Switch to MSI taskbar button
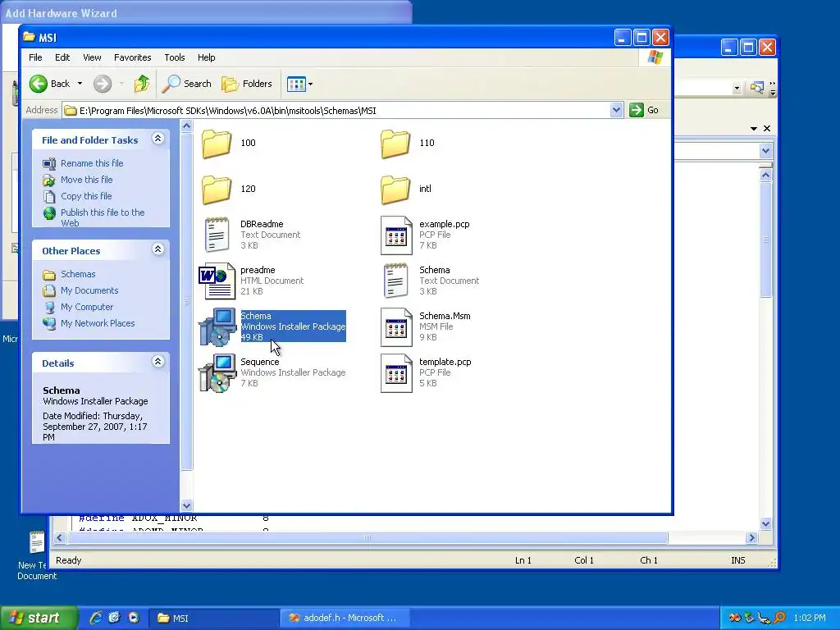840x630 pixels. click(213, 619)
